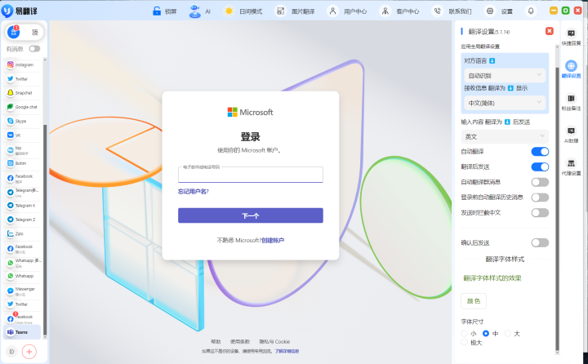This screenshot has height=364, width=588.
Task: Open the 自动识别 language dropdown
Action: 505,75
